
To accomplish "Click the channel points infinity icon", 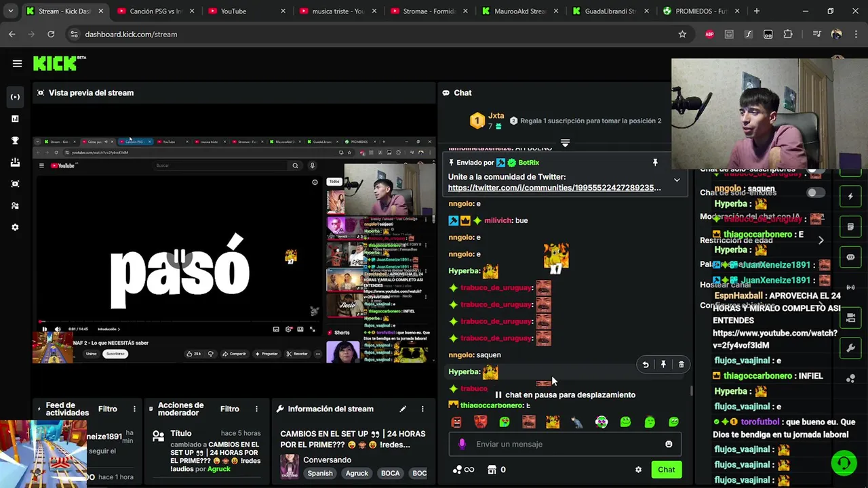I will tap(463, 470).
